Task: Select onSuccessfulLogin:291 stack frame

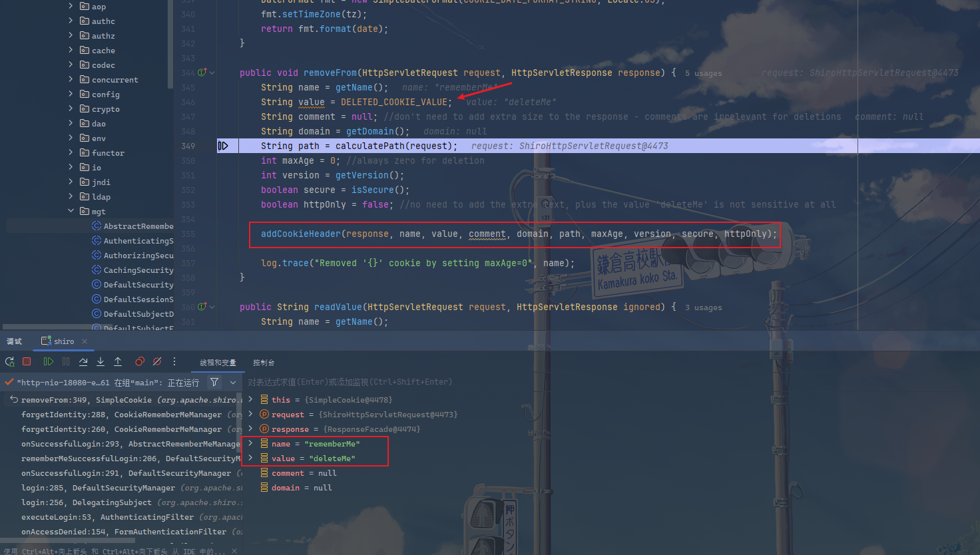Action: click(121, 473)
